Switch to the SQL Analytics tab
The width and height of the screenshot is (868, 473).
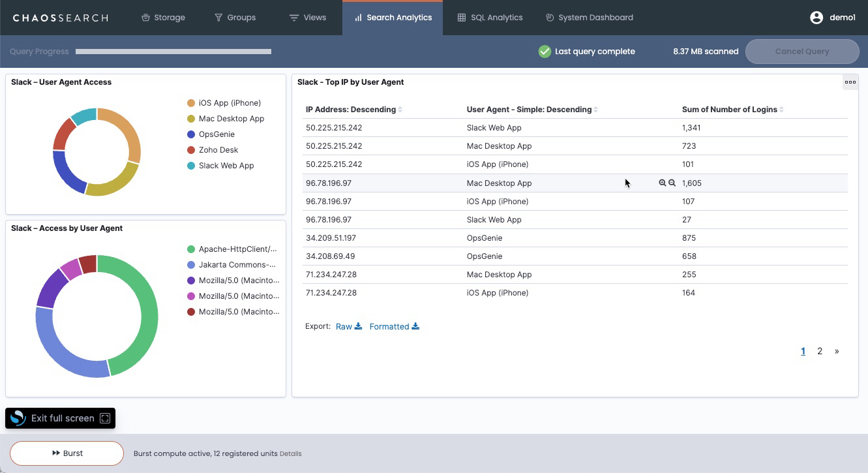(490, 18)
